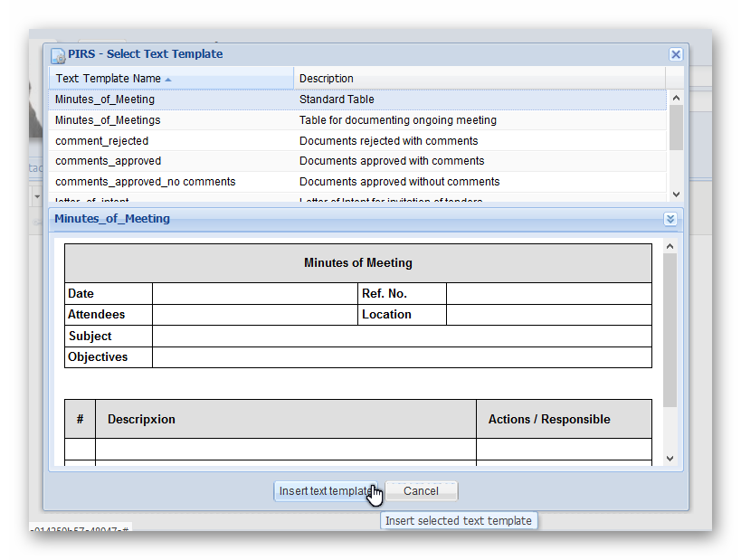Select comments_approved_no comments template
This screenshot has width=741, height=560.
(x=145, y=182)
